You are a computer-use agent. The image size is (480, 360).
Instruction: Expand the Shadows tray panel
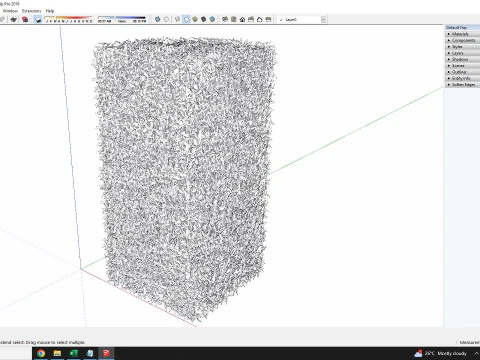tap(463, 59)
